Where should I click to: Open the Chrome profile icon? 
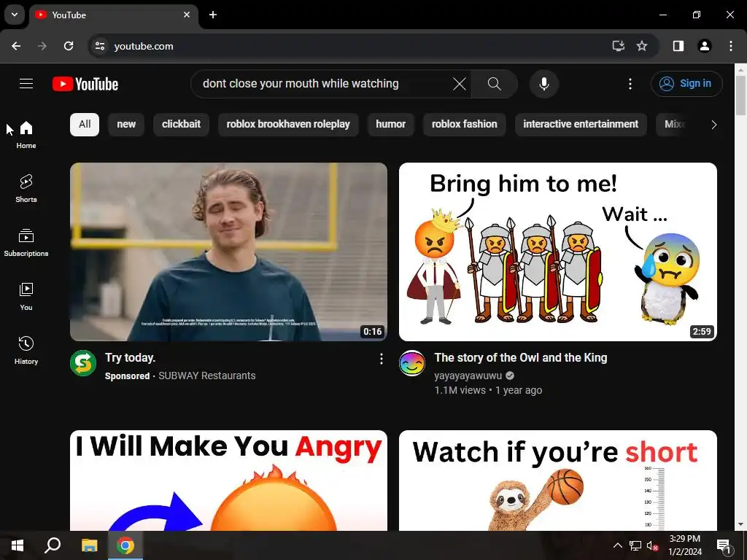(705, 46)
